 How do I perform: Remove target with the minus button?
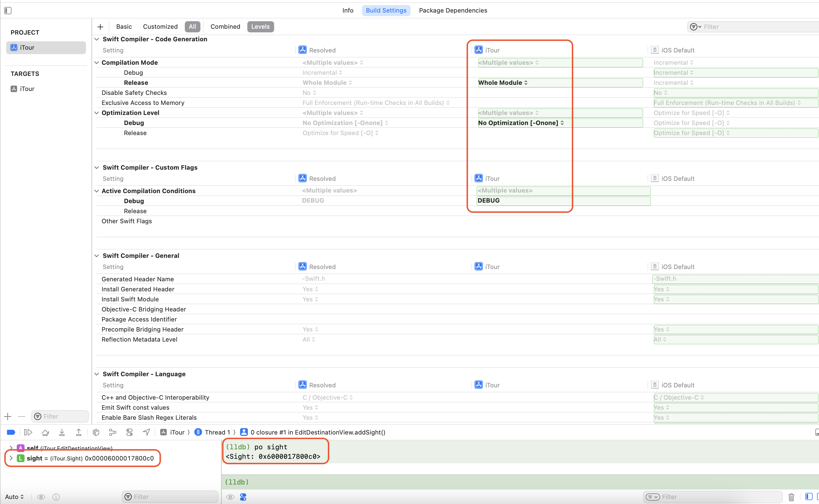click(x=22, y=417)
